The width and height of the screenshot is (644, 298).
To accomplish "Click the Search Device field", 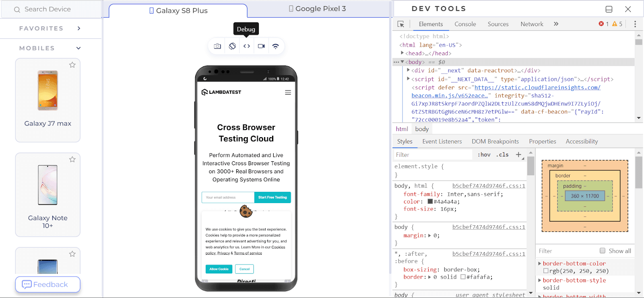I will pyautogui.click(x=51, y=9).
